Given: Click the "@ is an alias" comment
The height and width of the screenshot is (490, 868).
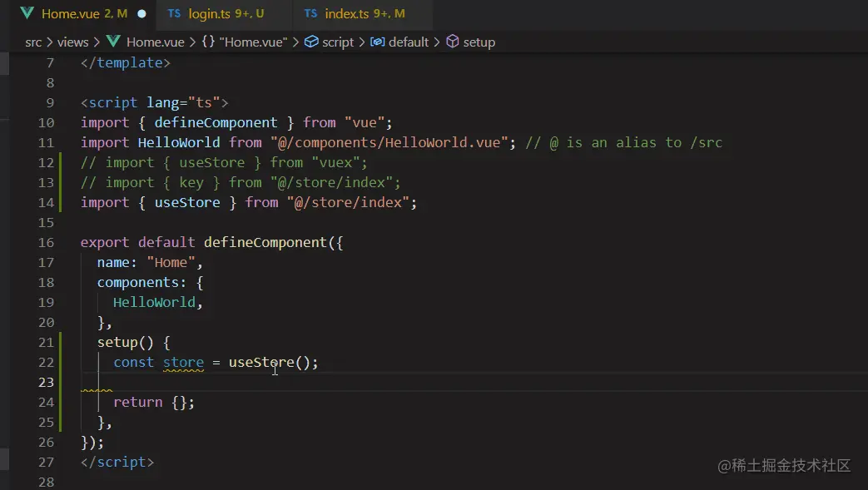Looking at the screenshot, I should click(x=624, y=142).
